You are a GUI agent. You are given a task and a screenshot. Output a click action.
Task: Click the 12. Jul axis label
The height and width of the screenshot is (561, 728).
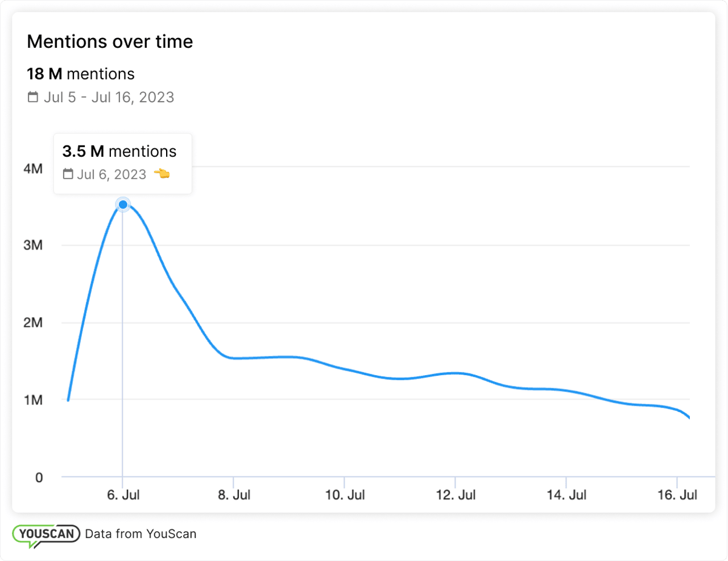(456, 495)
